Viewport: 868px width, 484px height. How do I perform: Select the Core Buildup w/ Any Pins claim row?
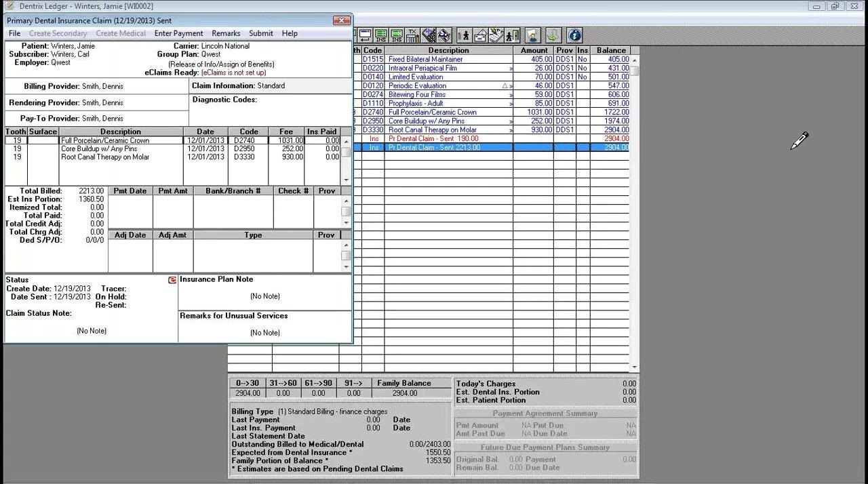coord(172,148)
